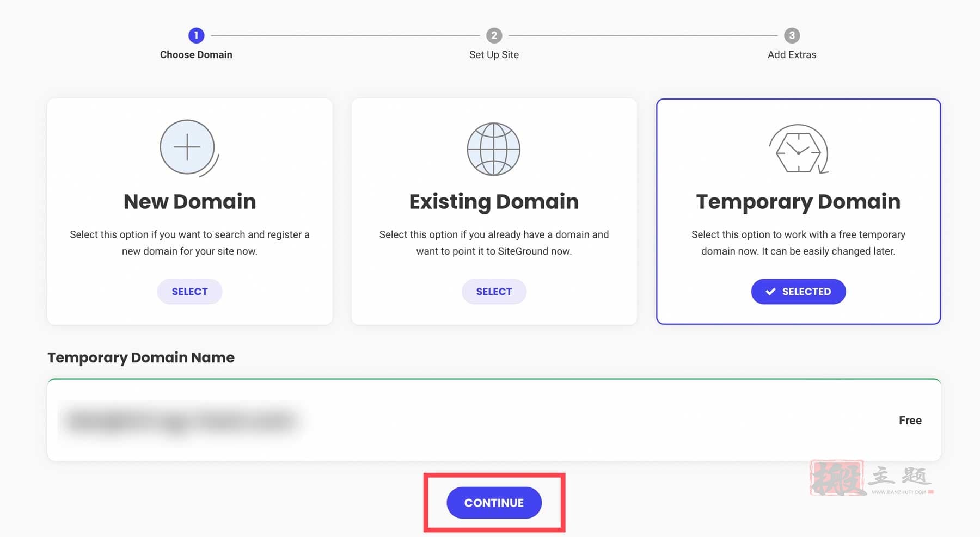This screenshot has width=980, height=537.
Task: Click checkmark icon in SELECTED button
Action: 770,292
